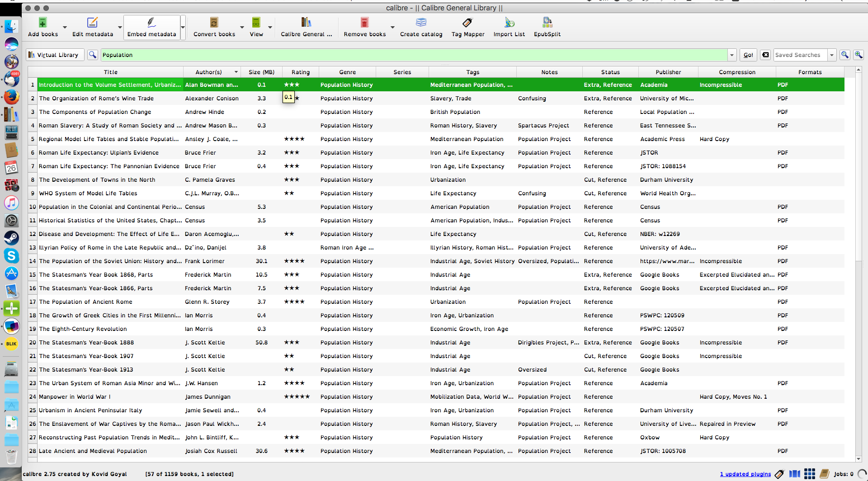This screenshot has width=868, height=481.
Task: Sort by the Publisher column header
Action: pyautogui.click(x=668, y=72)
